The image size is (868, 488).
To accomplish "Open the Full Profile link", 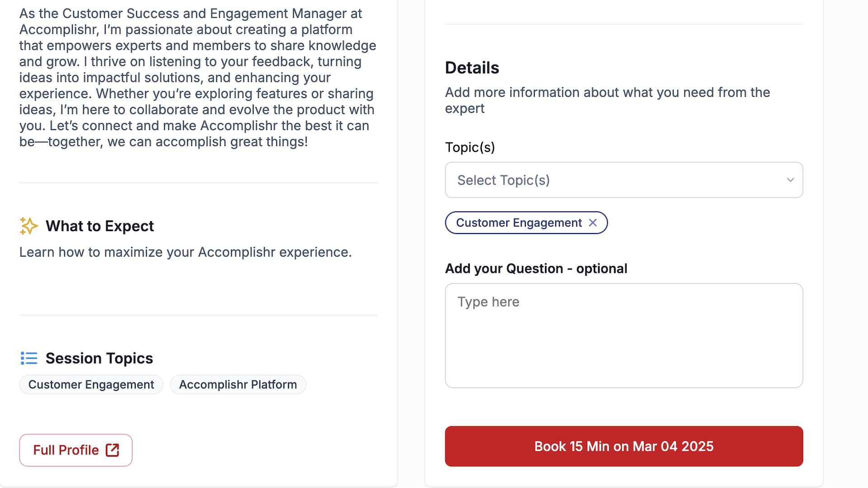I will (76, 450).
